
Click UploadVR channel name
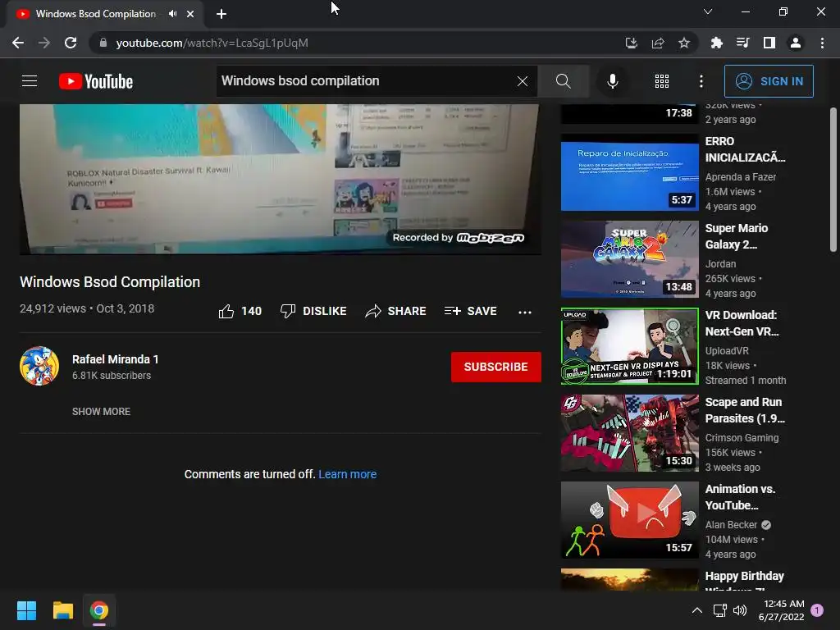[727, 351]
